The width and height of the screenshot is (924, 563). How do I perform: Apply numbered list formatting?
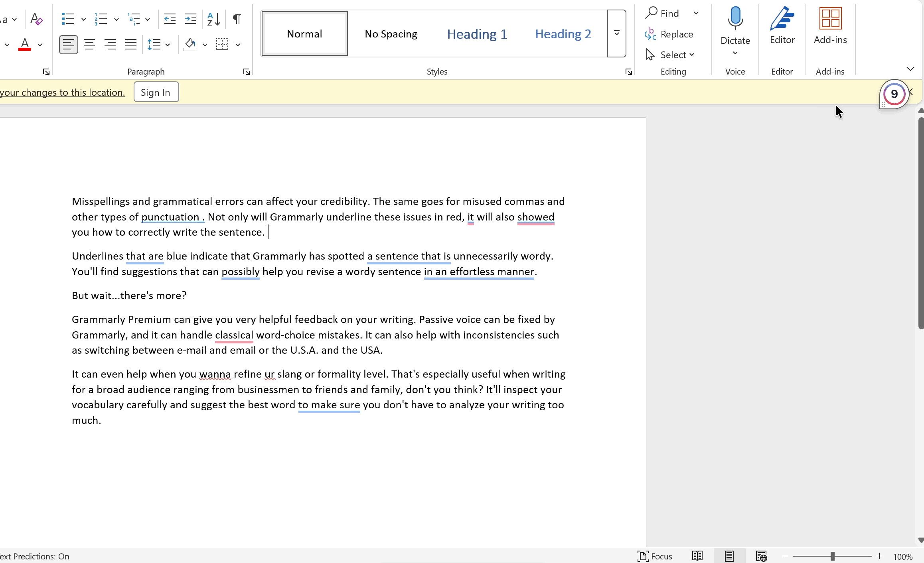click(101, 19)
